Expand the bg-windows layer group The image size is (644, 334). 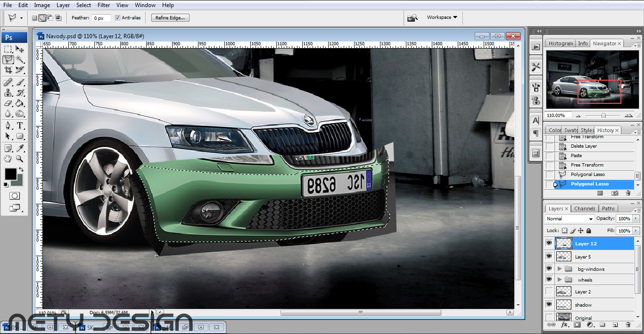point(560,268)
